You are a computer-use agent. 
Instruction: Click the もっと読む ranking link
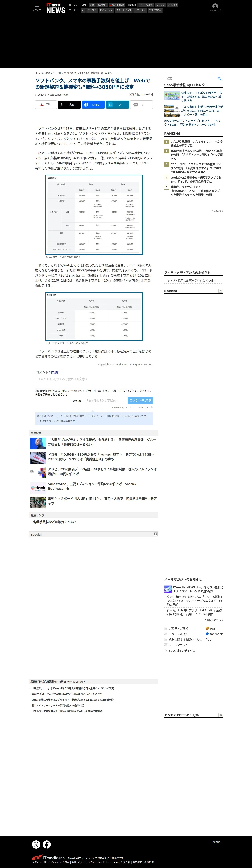(216, 211)
